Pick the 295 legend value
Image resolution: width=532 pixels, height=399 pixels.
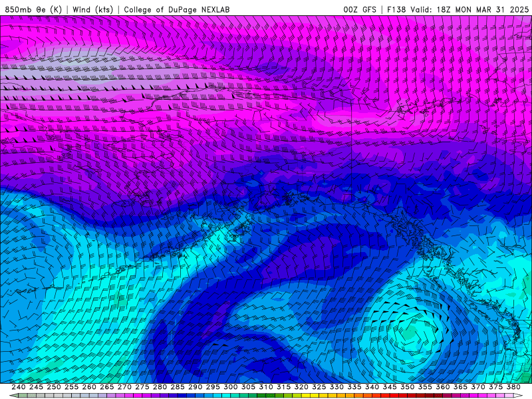(213, 387)
